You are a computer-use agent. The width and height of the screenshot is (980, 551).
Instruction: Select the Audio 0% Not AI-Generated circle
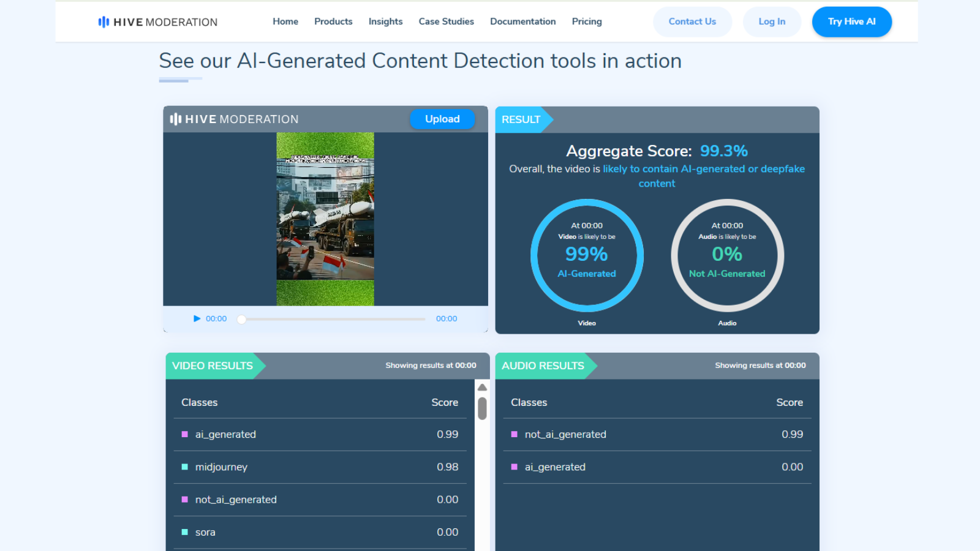pos(727,255)
